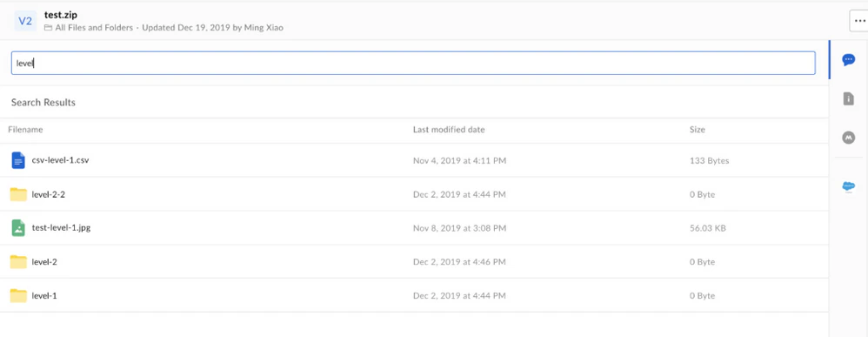Open the file details info icon
Image resolution: width=868 pixels, height=337 pixels.
tap(848, 98)
